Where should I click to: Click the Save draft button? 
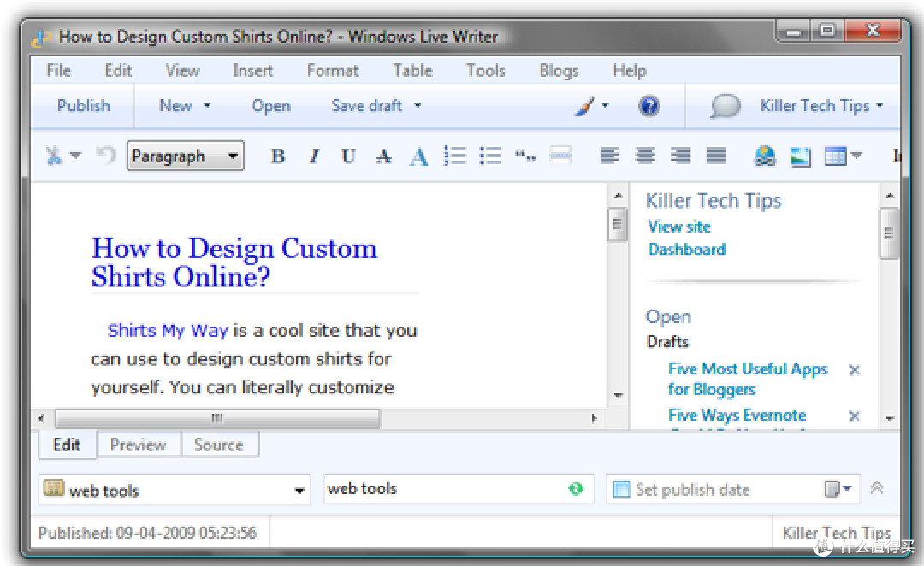pos(366,106)
